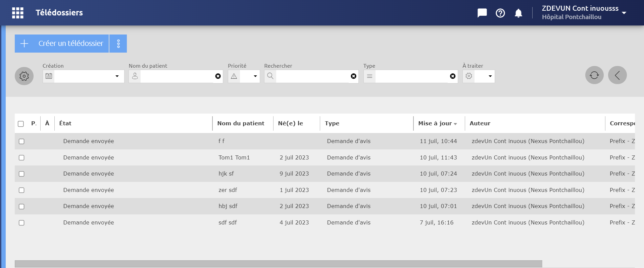Collapse the filter panel with the chevron
644x268 pixels.
click(617, 75)
